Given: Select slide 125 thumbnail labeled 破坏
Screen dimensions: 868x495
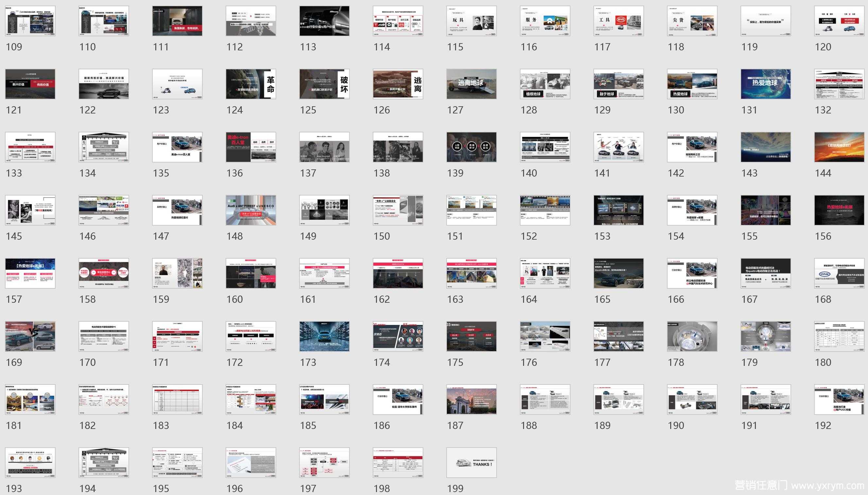Looking at the screenshot, I should click(325, 84).
